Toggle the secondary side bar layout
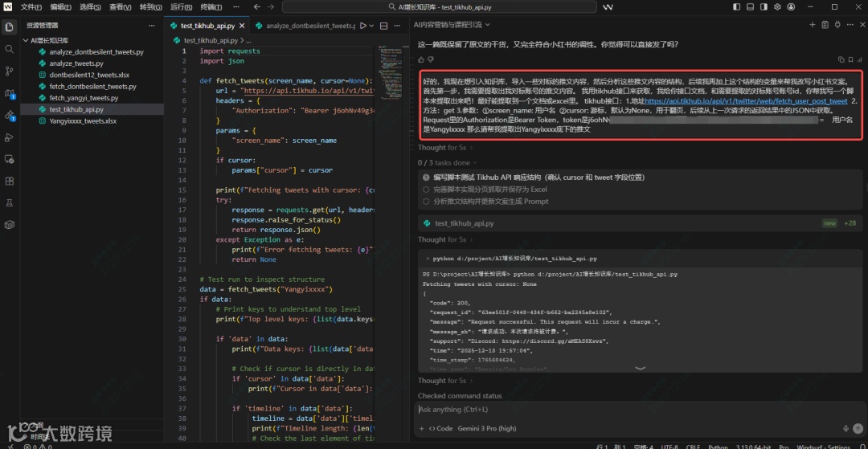The image size is (868, 449). pos(764,7)
